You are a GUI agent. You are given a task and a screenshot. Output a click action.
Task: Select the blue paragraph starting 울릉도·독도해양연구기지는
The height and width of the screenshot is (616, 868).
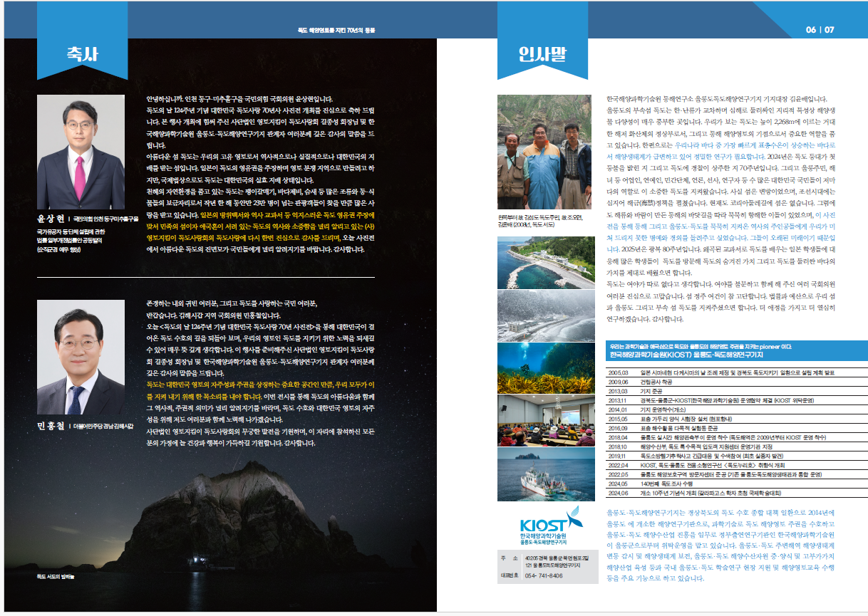720,545
